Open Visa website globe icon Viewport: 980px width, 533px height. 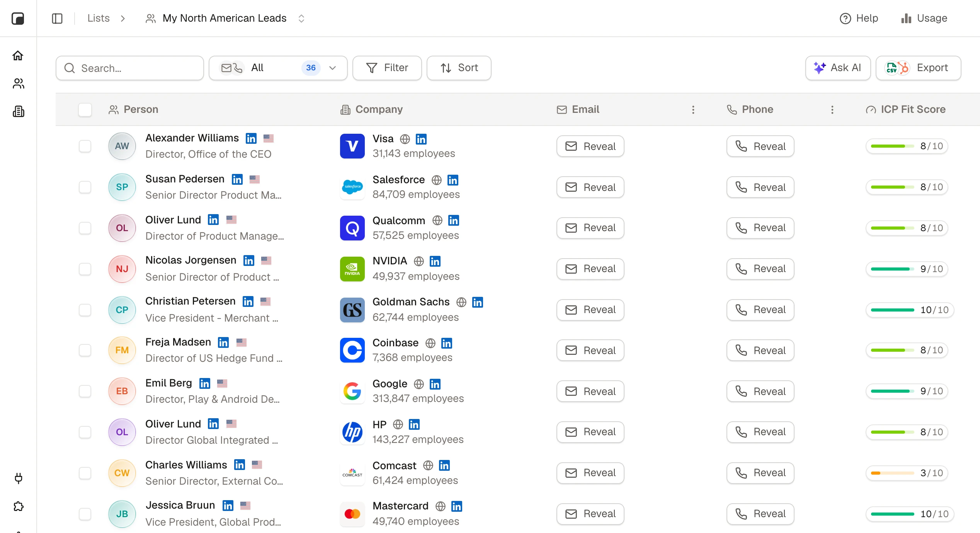pyautogui.click(x=405, y=139)
